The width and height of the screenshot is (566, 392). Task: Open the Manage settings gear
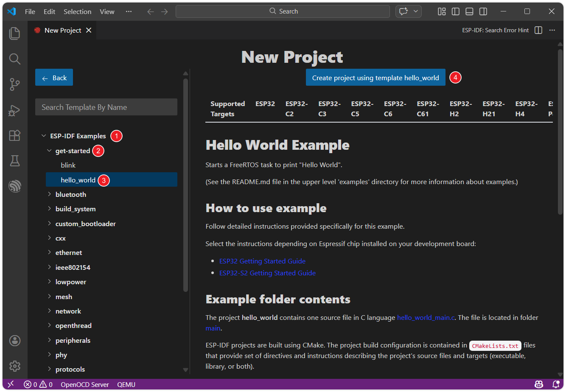tap(15, 366)
